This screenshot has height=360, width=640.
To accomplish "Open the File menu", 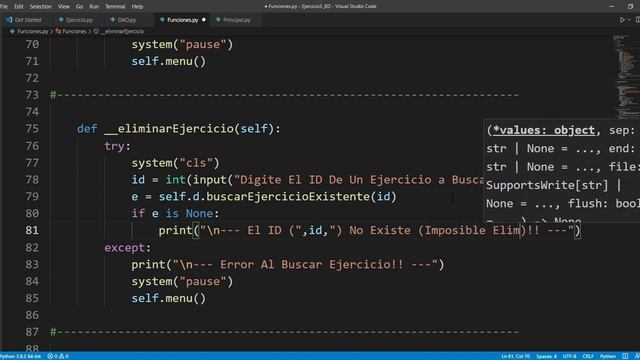I will point(4,7).
